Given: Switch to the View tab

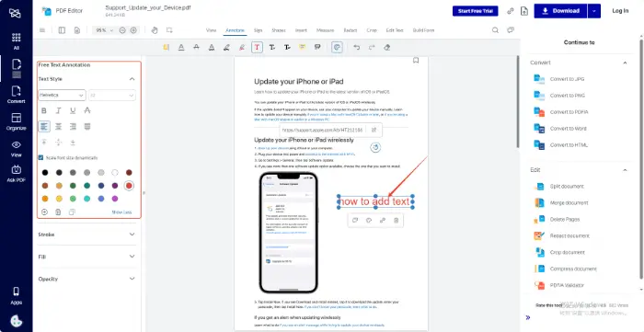Looking at the screenshot, I should click(x=211, y=30).
